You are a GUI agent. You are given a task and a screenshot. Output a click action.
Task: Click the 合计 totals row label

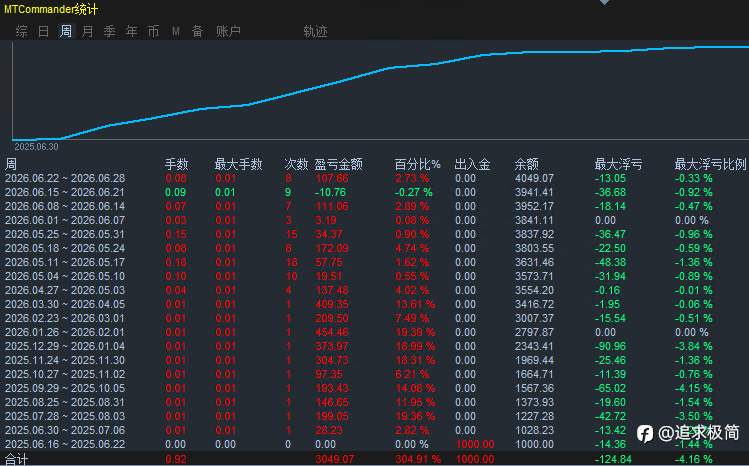[16, 459]
